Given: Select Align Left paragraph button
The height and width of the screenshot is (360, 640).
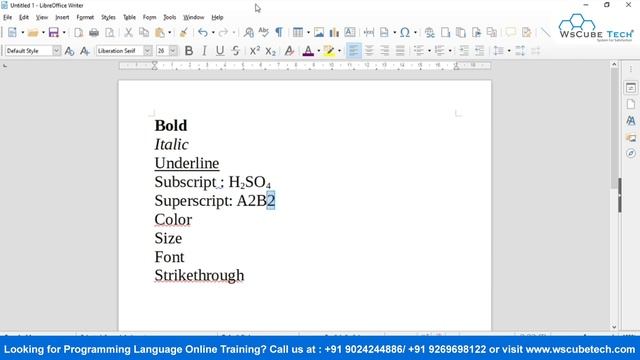Looking at the screenshot, I should (353, 51).
